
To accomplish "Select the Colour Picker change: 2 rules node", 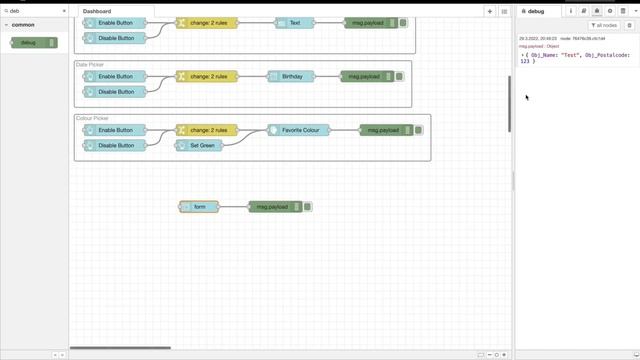I will coord(207,130).
